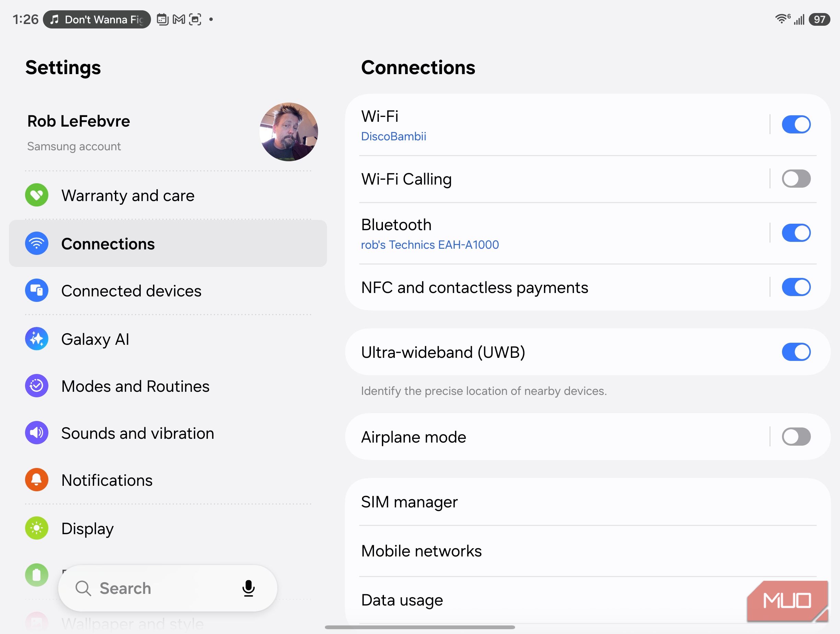The image size is (840, 634).
Task: Turn off the Wi-Fi toggle
Action: (x=796, y=124)
